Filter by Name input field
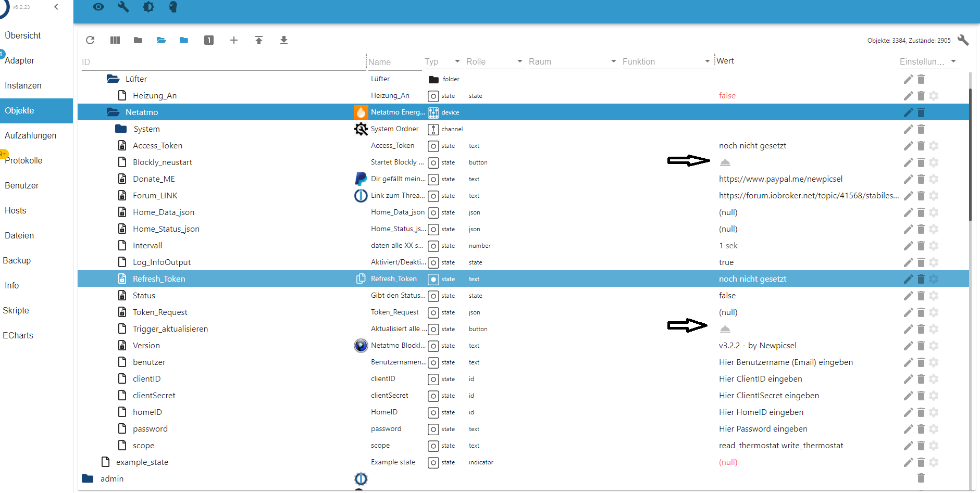Image resolution: width=980 pixels, height=493 pixels. click(394, 62)
